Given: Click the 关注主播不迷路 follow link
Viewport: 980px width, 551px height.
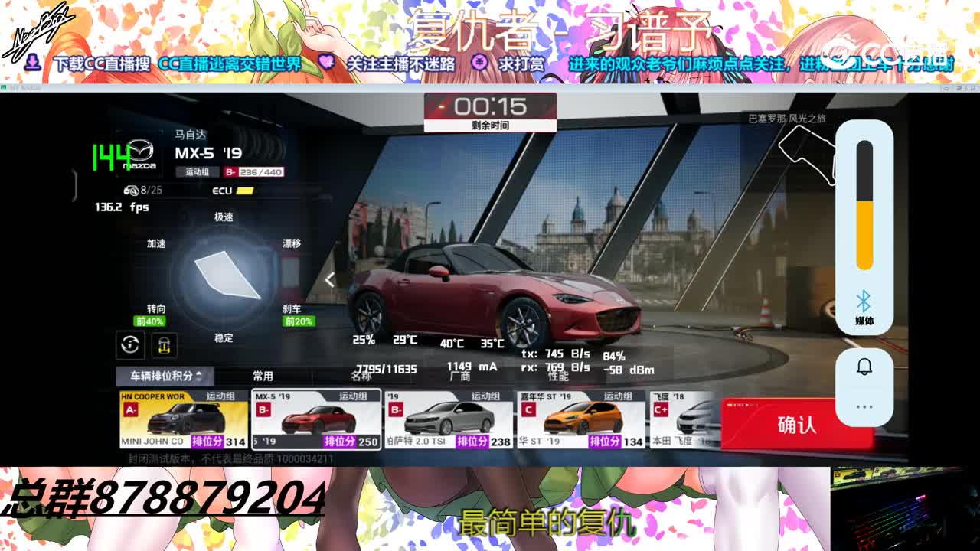Looking at the screenshot, I should pos(401,64).
